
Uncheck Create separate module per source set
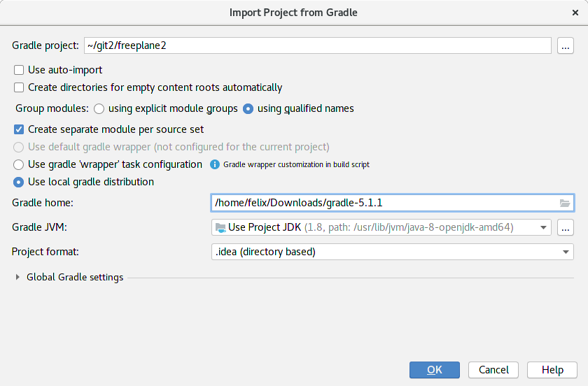click(x=20, y=129)
